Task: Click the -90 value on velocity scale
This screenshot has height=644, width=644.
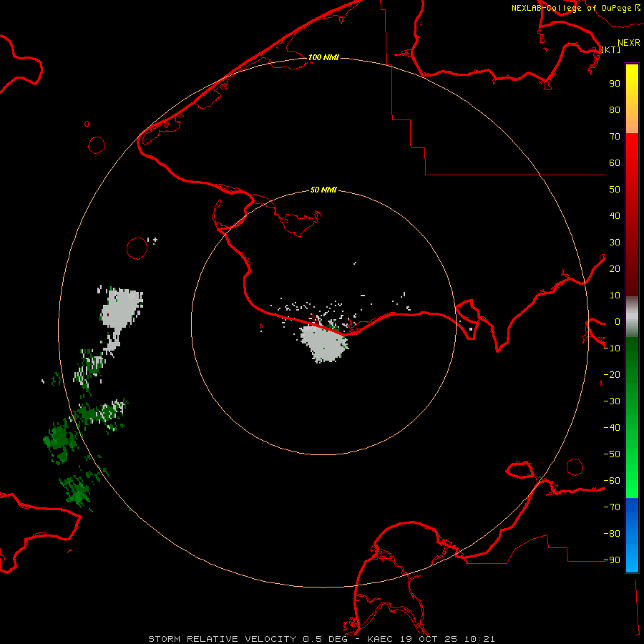Action: tap(612, 560)
